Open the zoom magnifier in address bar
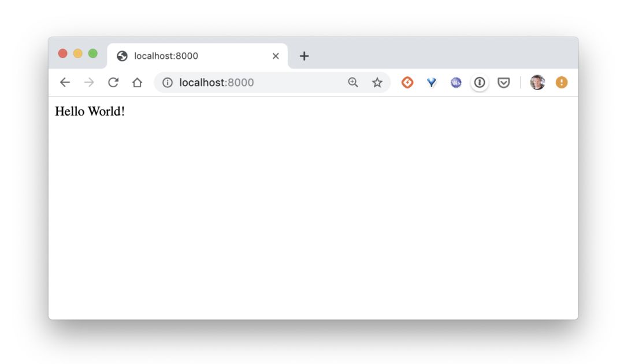 pyautogui.click(x=353, y=83)
